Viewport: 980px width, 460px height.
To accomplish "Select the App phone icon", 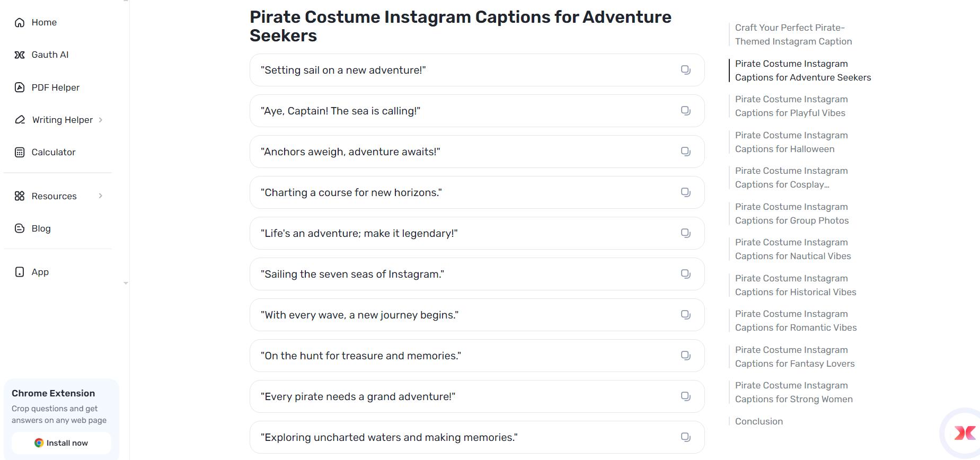I will (x=20, y=272).
